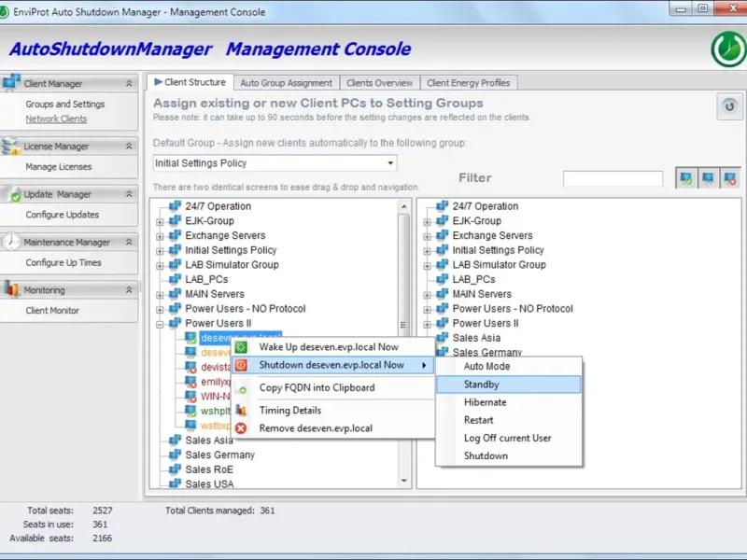
Task: Click into the Filter text field
Action: (613, 178)
